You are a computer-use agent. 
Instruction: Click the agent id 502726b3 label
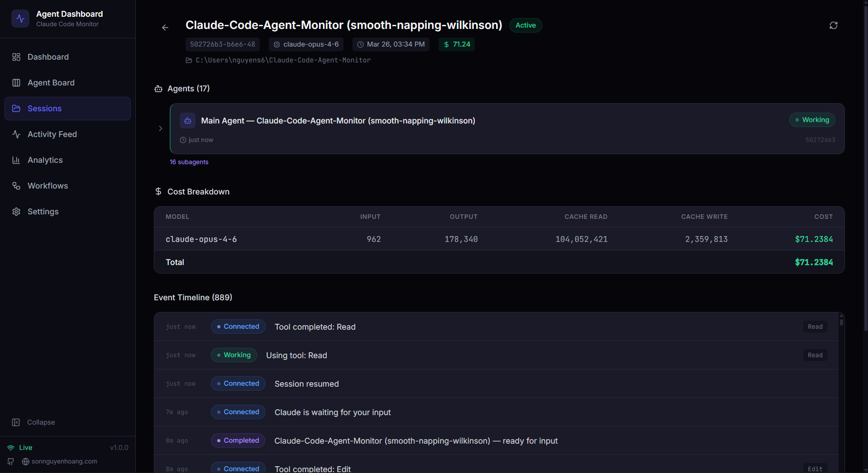click(820, 140)
